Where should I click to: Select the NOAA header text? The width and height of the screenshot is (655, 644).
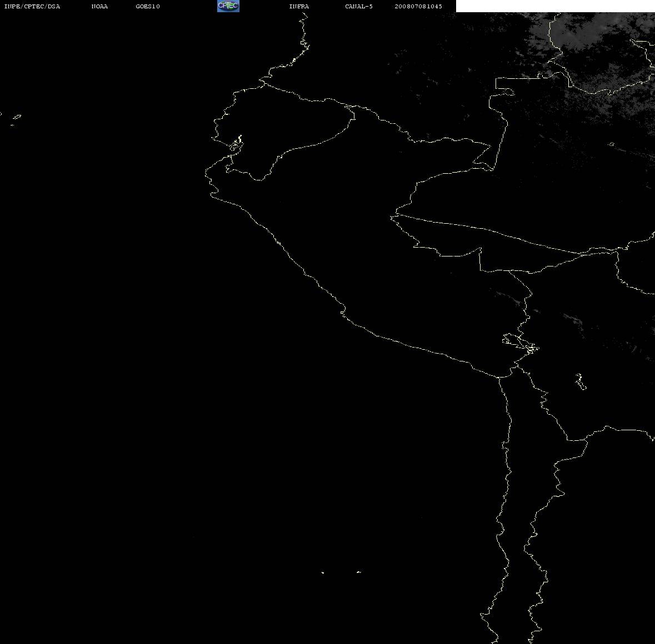(x=99, y=6)
